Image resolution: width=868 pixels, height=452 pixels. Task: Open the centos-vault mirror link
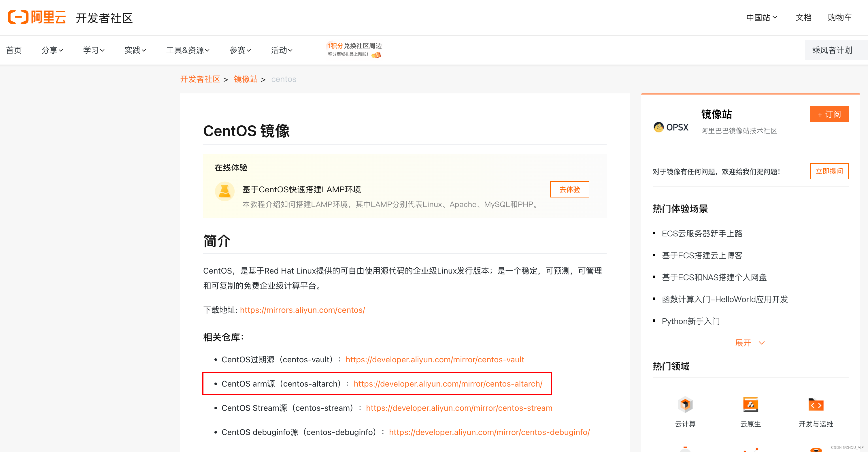coord(435,359)
